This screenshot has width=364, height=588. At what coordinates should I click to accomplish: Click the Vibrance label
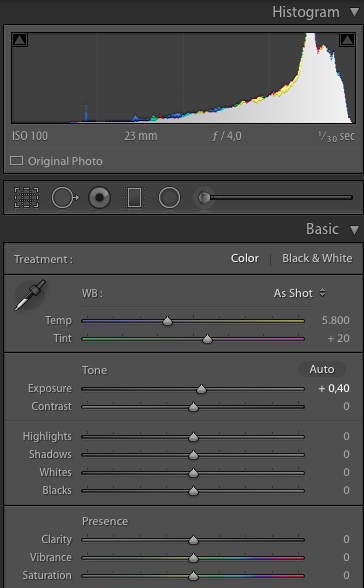click(x=51, y=557)
